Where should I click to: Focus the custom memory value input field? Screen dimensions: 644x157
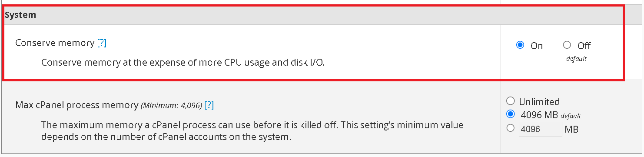(x=540, y=129)
